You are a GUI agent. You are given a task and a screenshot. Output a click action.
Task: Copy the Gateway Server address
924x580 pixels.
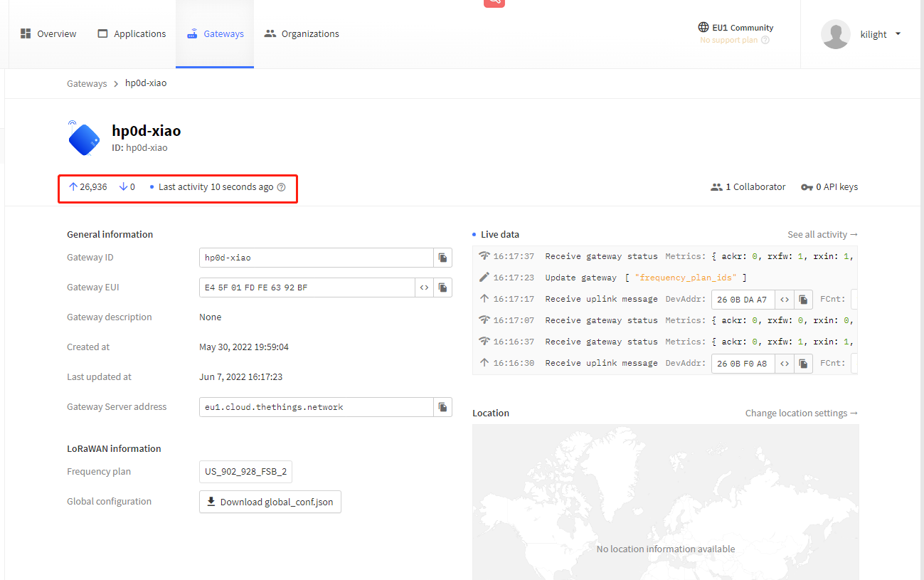[x=442, y=407]
